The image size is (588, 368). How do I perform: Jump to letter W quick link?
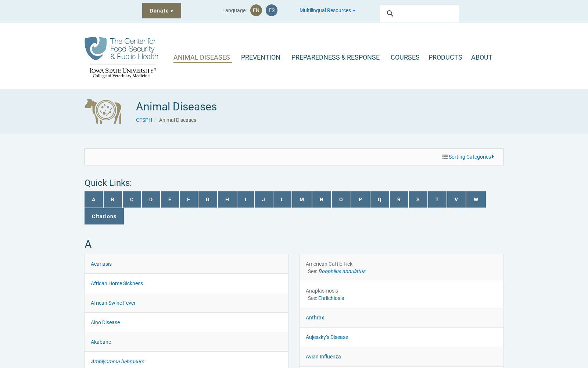pos(476,199)
